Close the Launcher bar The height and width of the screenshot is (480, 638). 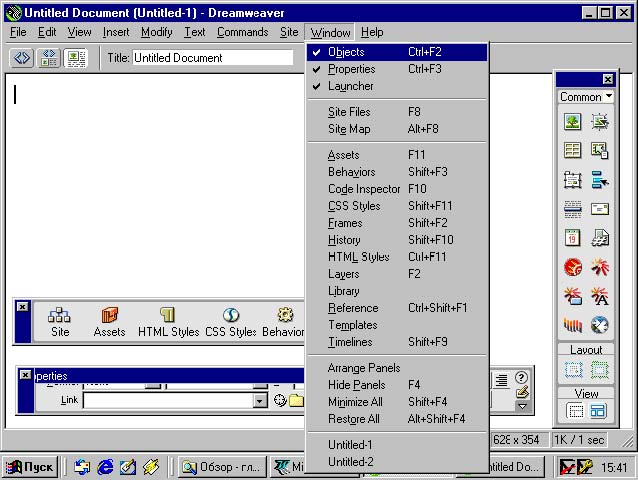click(x=23, y=307)
